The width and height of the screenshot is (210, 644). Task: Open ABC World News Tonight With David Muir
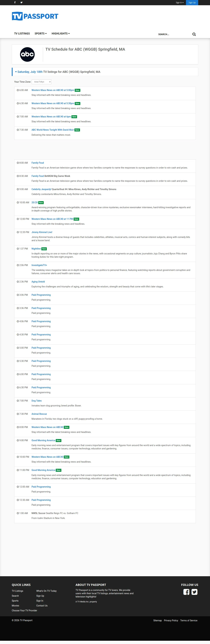[52, 130]
